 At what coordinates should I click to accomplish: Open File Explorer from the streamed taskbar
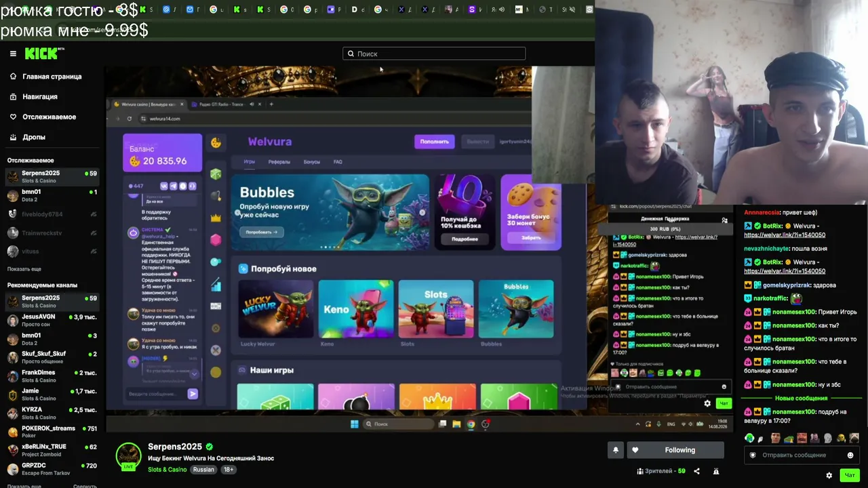[x=456, y=424]
